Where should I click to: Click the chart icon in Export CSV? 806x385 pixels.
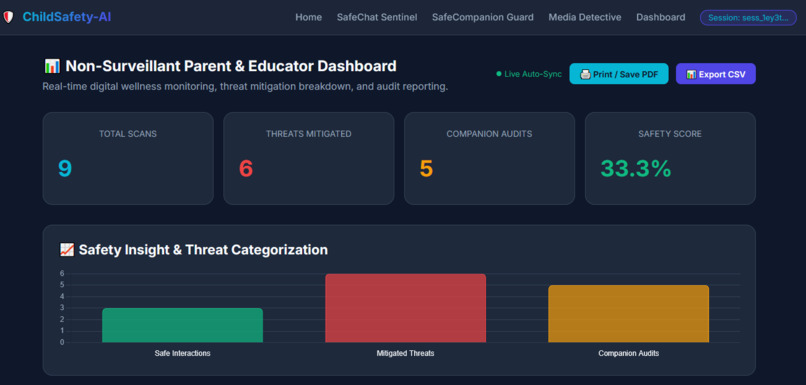point(691,74)
